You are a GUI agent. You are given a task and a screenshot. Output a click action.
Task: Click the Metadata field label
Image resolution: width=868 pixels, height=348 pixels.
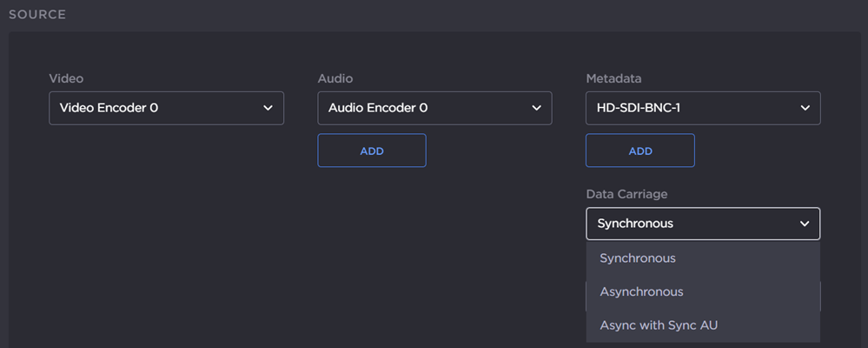(613, 79)
